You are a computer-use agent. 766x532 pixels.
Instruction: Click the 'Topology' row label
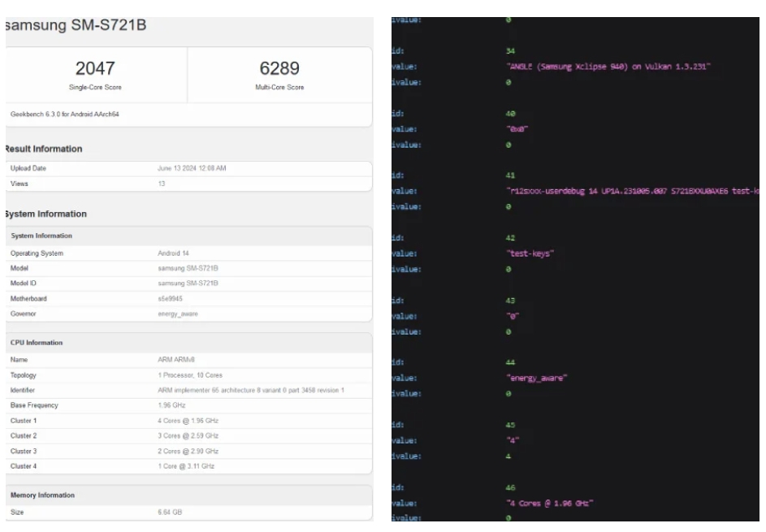23,376
